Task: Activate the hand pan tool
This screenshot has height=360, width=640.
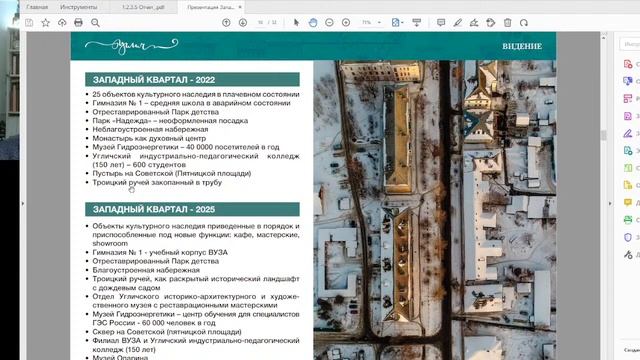Action: [313, 23]
